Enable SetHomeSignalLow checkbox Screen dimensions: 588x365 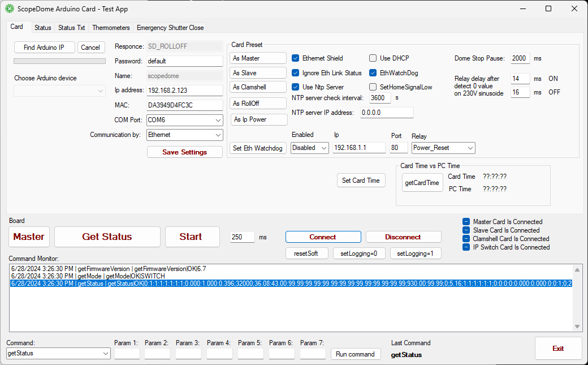coord(373,87)
